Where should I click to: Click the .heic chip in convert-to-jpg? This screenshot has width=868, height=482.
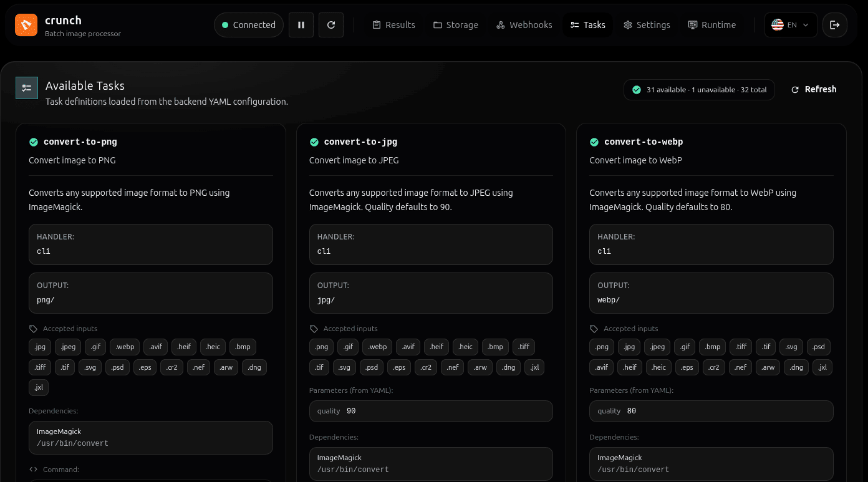tap(466, 347)
